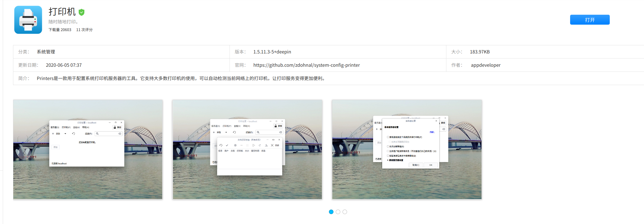Open the second screenshot with print status window
The image size is (644, 224).
click(x=247, y=149)
